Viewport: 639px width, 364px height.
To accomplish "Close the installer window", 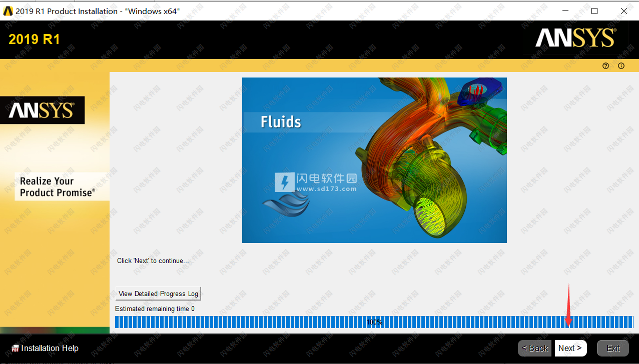I will [624, 10].
